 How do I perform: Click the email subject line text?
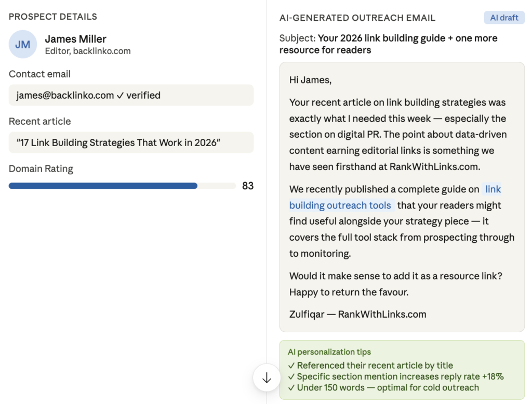point(389,44)
